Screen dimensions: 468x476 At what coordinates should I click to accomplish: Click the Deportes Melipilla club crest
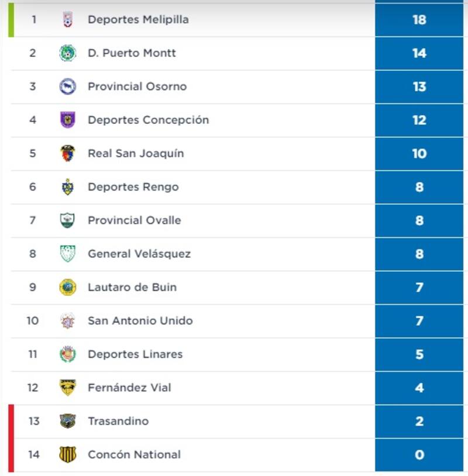coord(68,20)
